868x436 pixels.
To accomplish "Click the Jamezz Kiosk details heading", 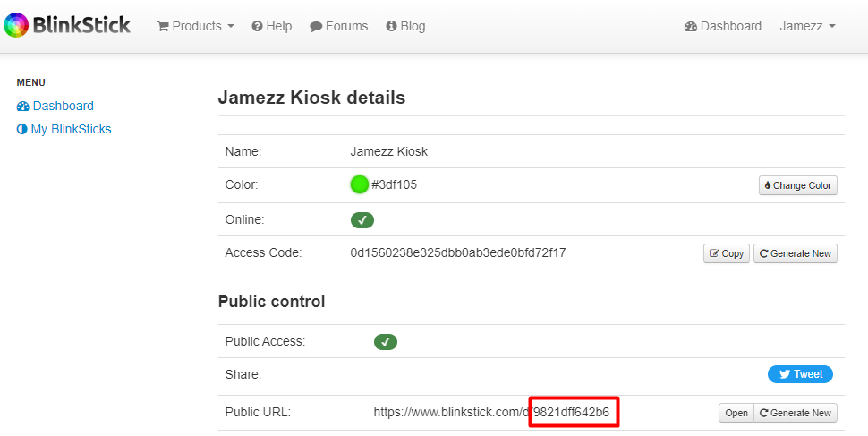I will tap(311, 98).
